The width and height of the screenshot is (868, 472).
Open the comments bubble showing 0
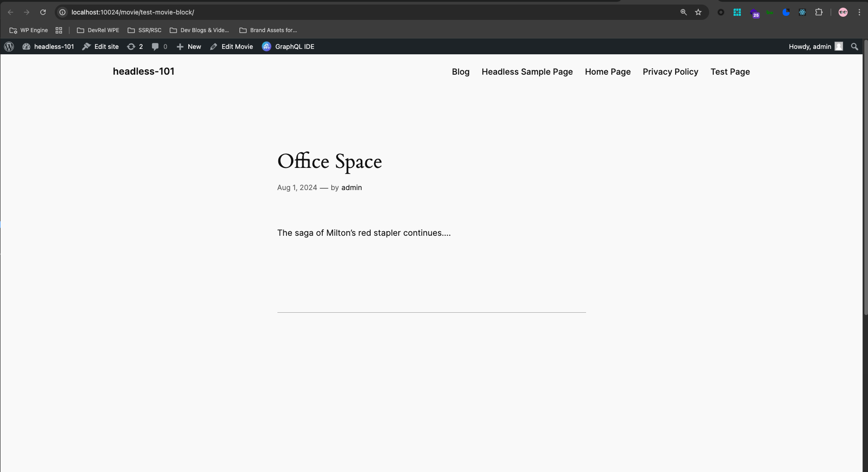pos(159,47)
